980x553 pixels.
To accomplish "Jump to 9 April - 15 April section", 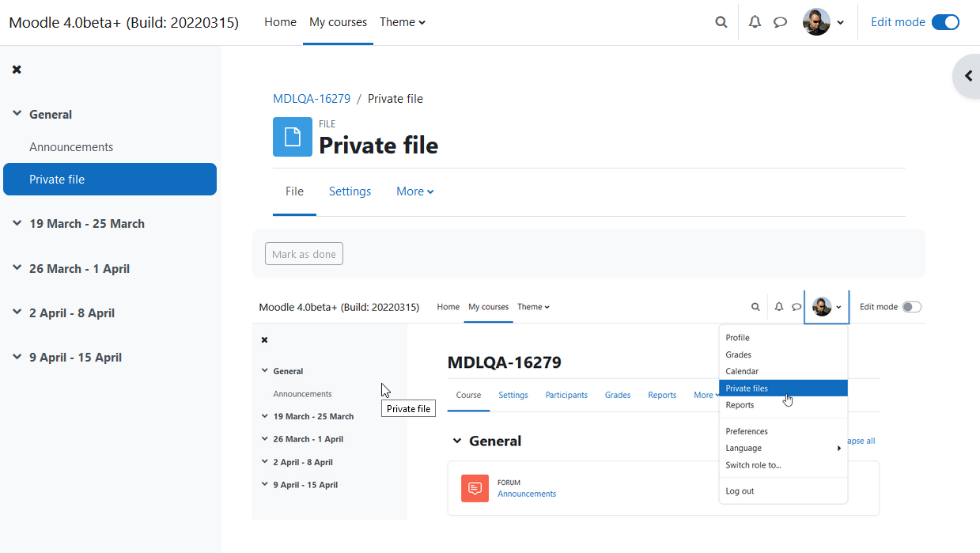I will tap(75, 357).
